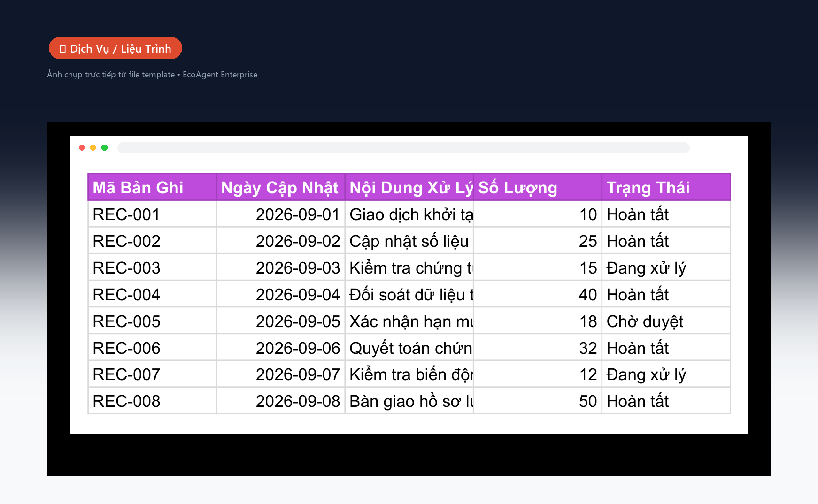Click Hoàn tất status in REC-008 row
This screenshot has height=504, width=818.
coord(666,401)
